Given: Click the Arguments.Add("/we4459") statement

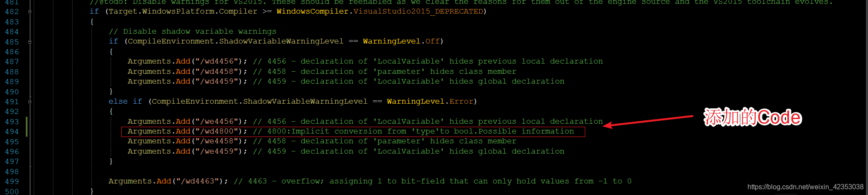Looking at the screenshot, I should click(187, 151).
